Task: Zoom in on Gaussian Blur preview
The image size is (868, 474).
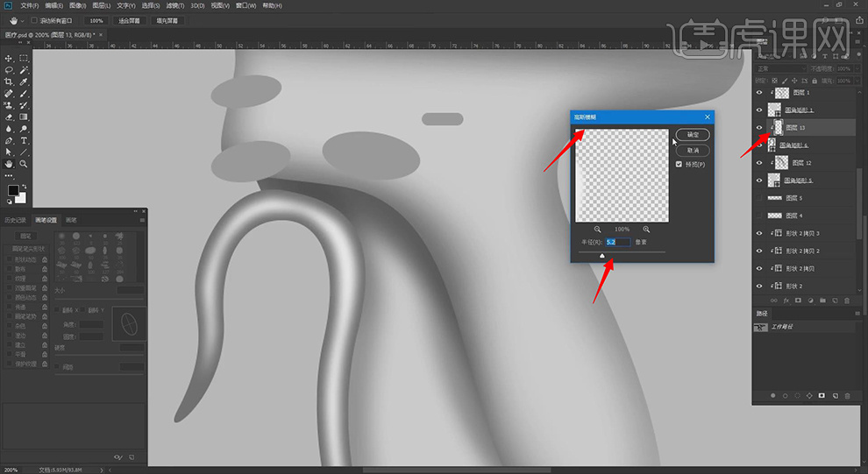Action: coord(646,229)
